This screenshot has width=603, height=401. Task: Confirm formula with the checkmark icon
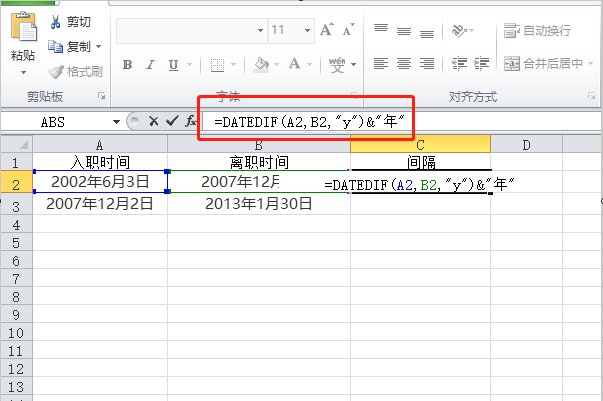[x=172, y=121]
